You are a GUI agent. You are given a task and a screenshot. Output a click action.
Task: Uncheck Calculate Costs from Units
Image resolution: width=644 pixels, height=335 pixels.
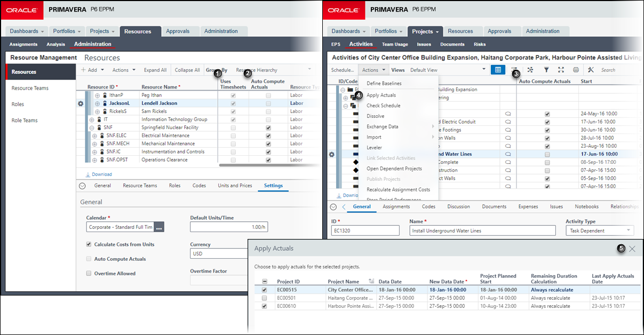click(x=89, y=244)
